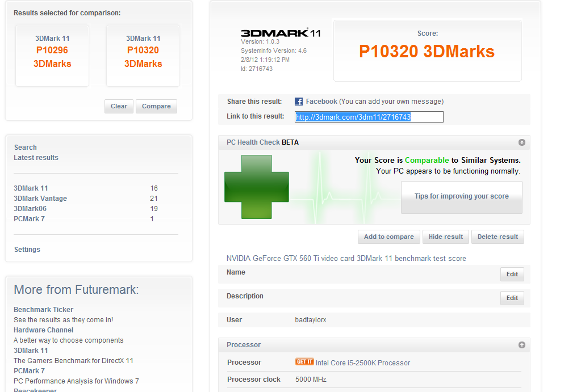Viewport: 581px width, 392px height.
Task: Click the Facebook icon to share result
Action: [x=299, y=102]
